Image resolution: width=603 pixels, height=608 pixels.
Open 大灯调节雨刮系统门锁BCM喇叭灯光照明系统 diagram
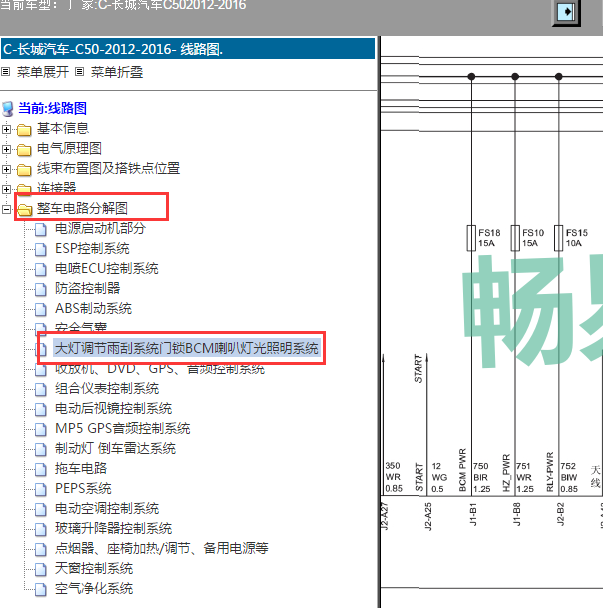click(187, 348)
